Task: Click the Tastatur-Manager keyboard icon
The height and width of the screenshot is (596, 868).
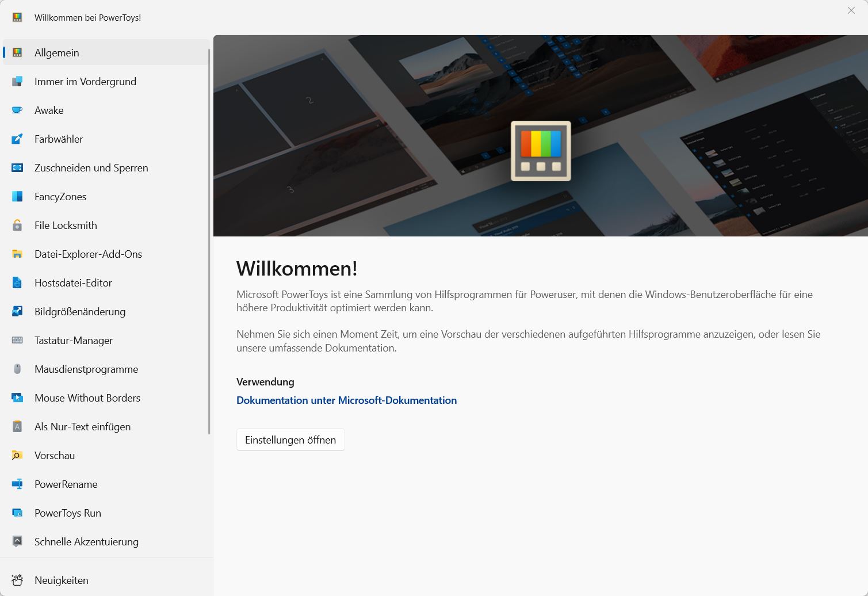Action: pyautogui.click(x=17, y=340)
